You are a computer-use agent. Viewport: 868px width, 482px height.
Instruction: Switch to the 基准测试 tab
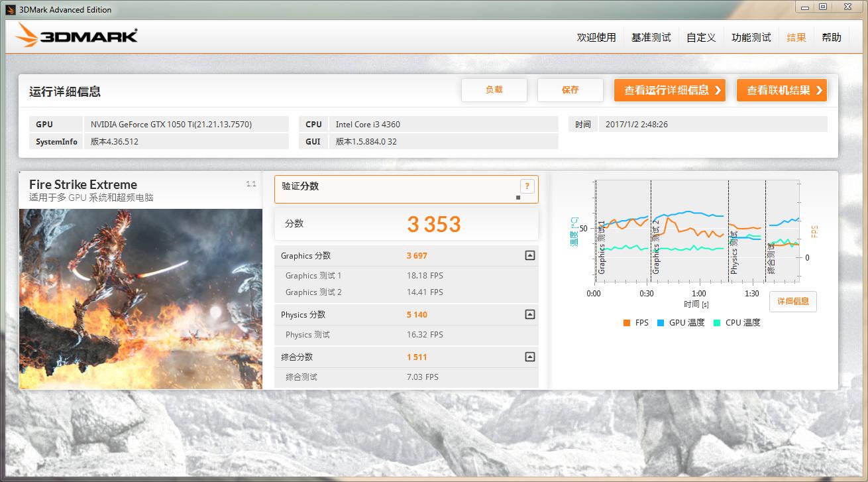pos(651,37)
